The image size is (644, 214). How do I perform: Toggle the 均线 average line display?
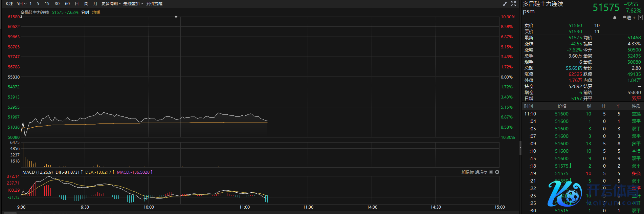point(96,13)
